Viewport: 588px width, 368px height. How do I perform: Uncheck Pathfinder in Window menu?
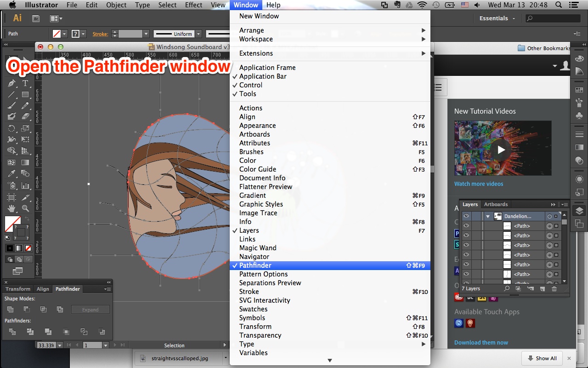pos(330,265)
